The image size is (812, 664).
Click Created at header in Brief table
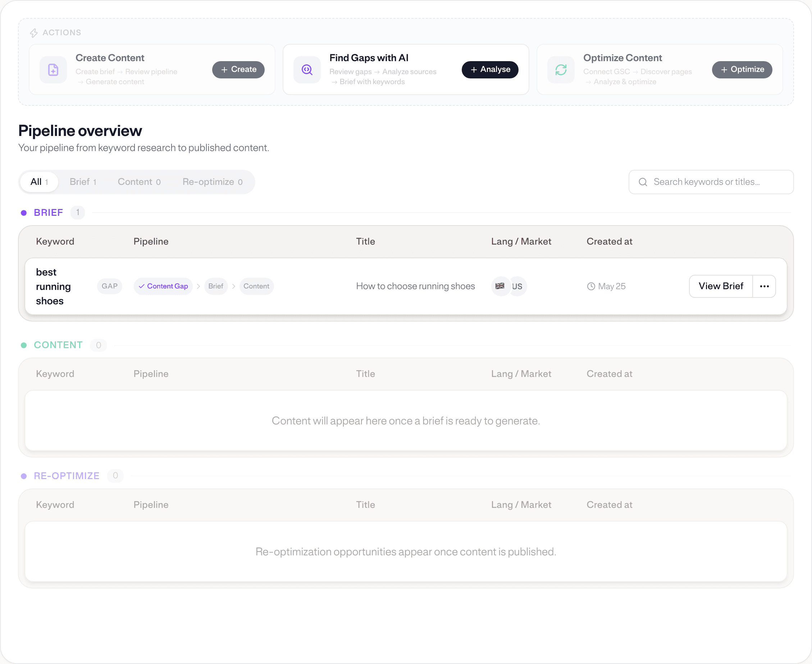point(610,242)
